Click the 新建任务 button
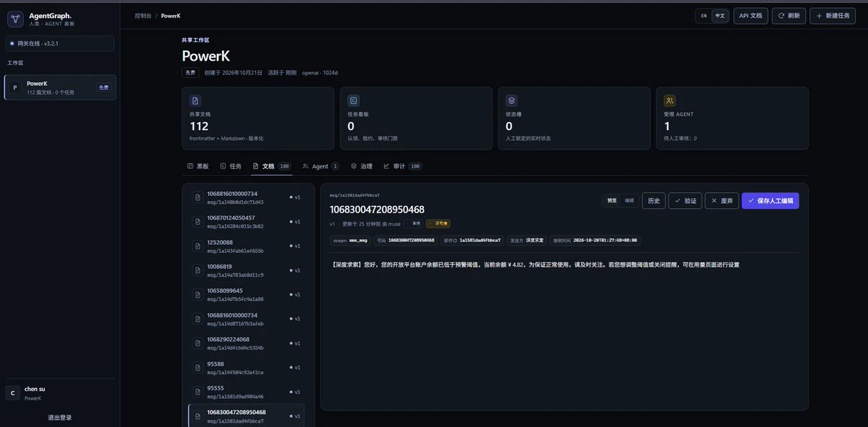This screenshot has width=868, height=427. [833, 15]
